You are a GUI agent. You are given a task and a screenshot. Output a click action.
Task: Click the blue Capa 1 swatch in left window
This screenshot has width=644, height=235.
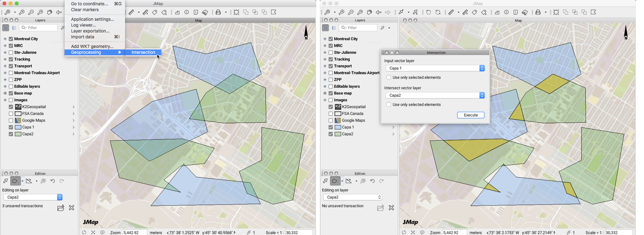pos(18,127)
